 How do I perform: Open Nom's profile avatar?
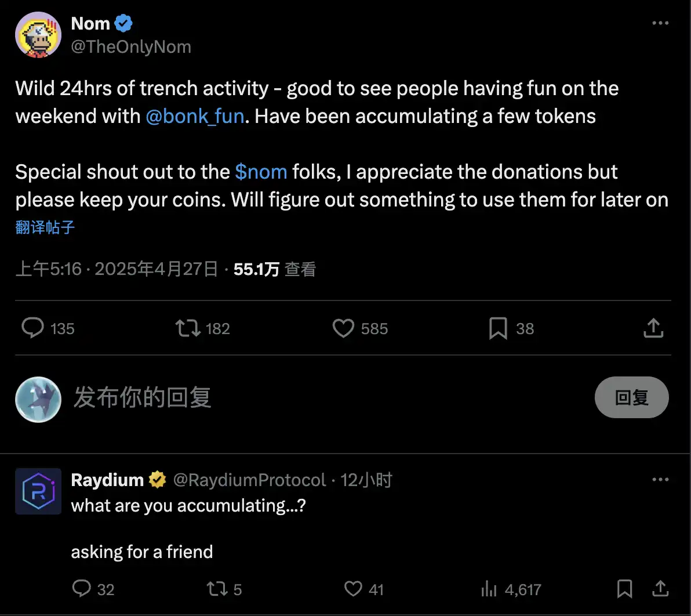click(38, 35)
